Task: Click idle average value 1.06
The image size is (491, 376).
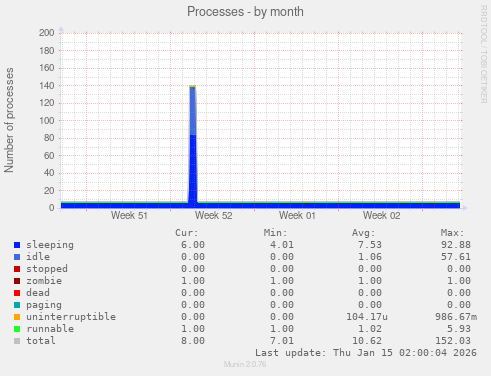Action: 370,257
